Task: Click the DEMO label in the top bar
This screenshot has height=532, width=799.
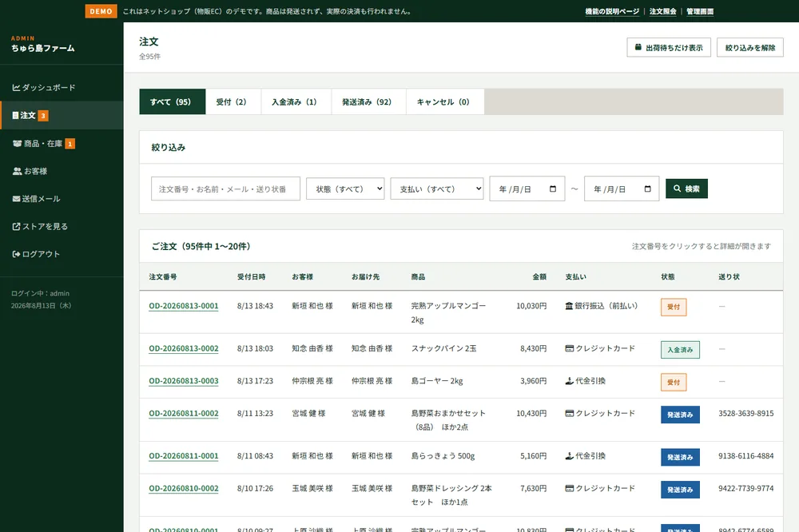Action: point(101,11)
